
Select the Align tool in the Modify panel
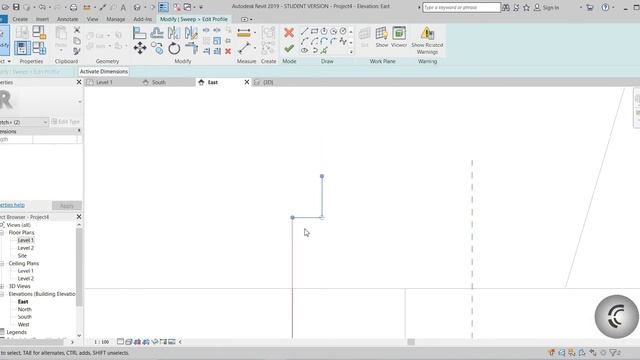pyautogui.click(x=140, y=33)
